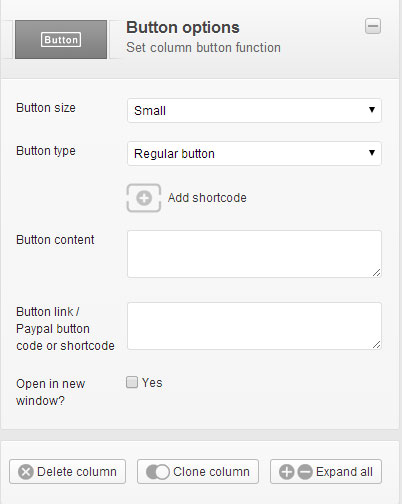402x504 pixels.
Task: Click the Clone column button
Action: [198, 472]
